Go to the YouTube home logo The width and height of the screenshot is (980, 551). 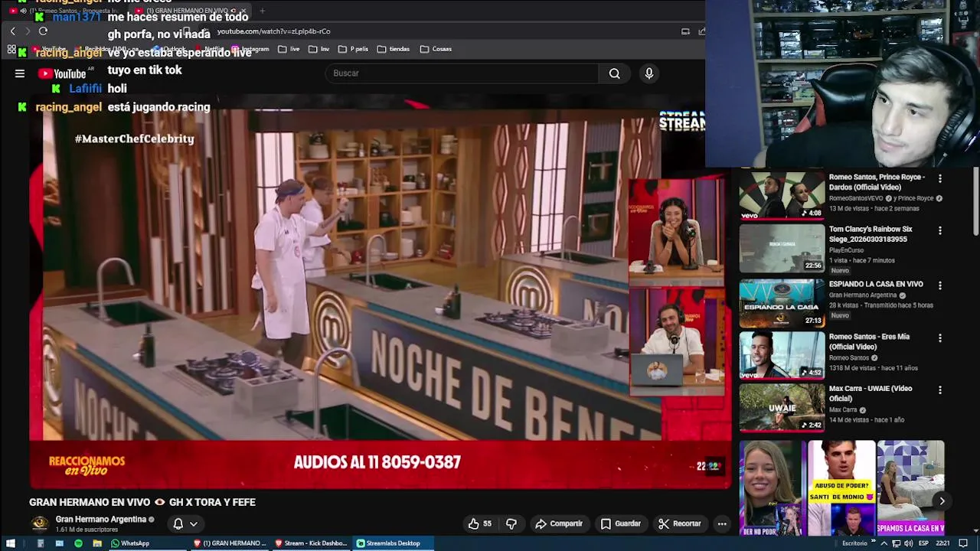pos(62,73)
